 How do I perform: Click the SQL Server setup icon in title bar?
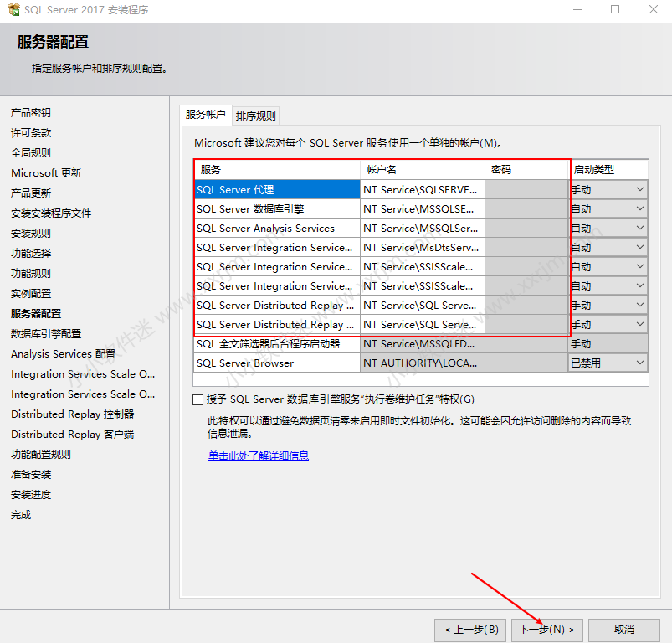point(13,9)
